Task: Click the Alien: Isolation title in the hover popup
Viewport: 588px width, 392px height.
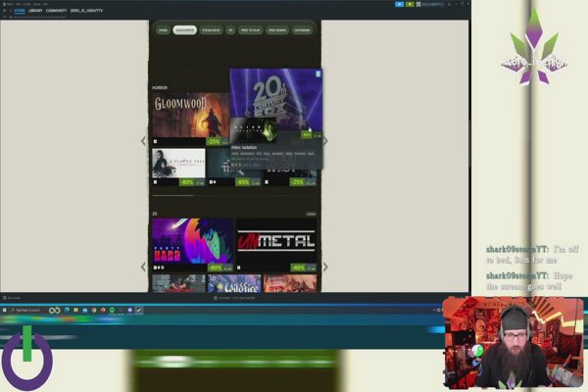Action: point(244,147)
